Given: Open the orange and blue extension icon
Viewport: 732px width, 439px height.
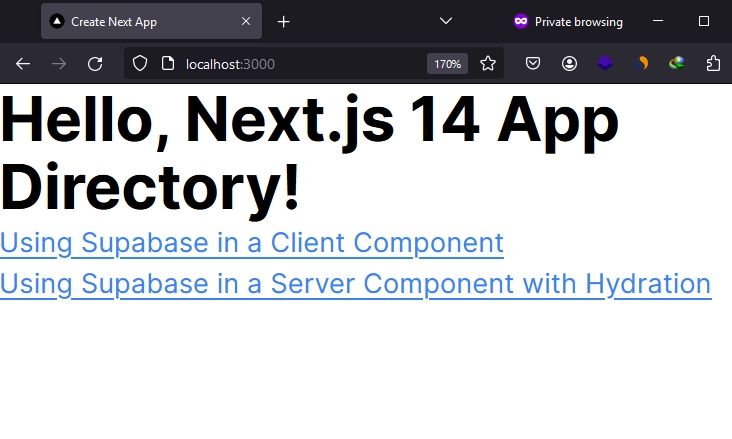Looking at the screenshot, I should click(641, 63).
